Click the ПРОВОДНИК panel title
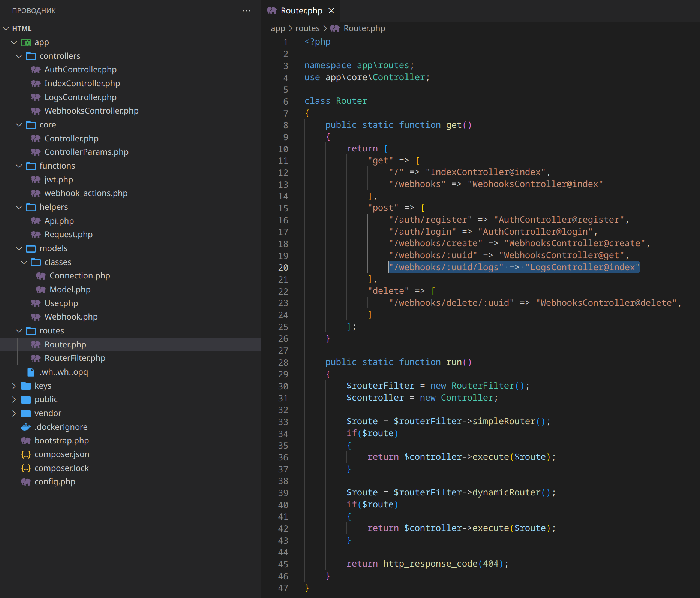The width and height of the screenshot is (700, 598). (34, 11)
